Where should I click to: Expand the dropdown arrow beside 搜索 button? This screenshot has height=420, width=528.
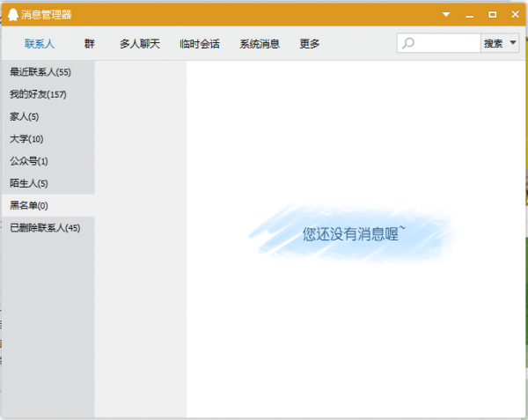(x=513, y=43)
